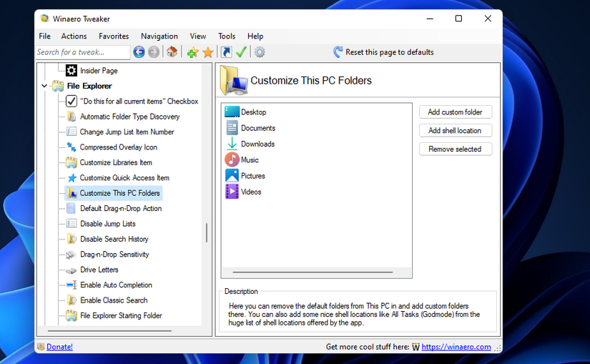Select the Desktop folder icon in list
Viewport: 590px width, 364px height.
(232, 112)
